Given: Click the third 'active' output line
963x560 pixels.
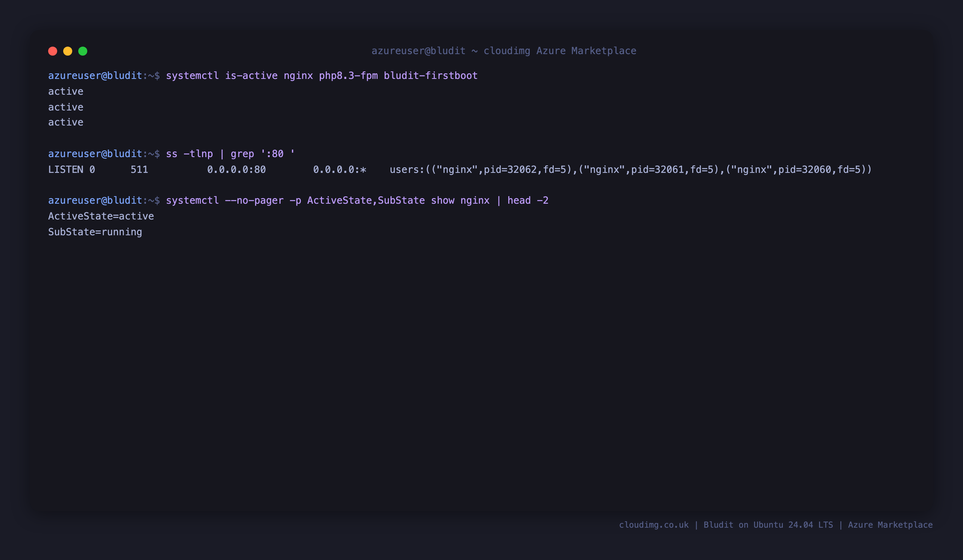Looking at the screenshot, I should pyautogui.click(x=66, y=122).
